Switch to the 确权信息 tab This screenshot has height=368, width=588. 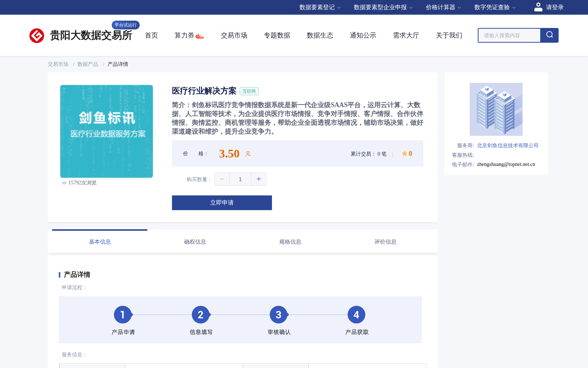point(195,242)
